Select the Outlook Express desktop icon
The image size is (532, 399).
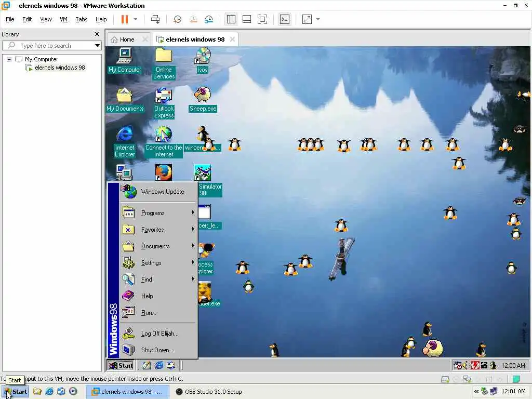[x=164, y=103]
